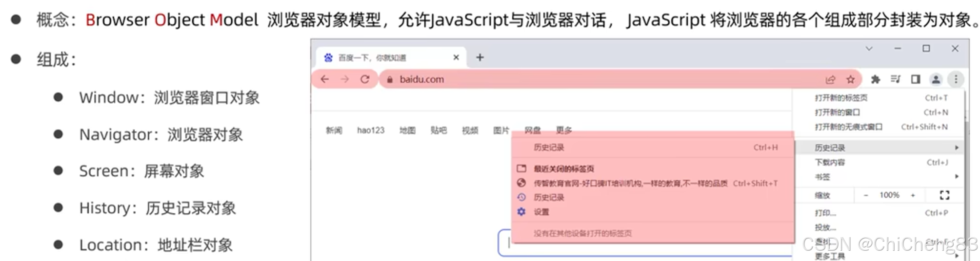Open the Baidu 图片 link
980x261 pixels.
click(501, 130)
